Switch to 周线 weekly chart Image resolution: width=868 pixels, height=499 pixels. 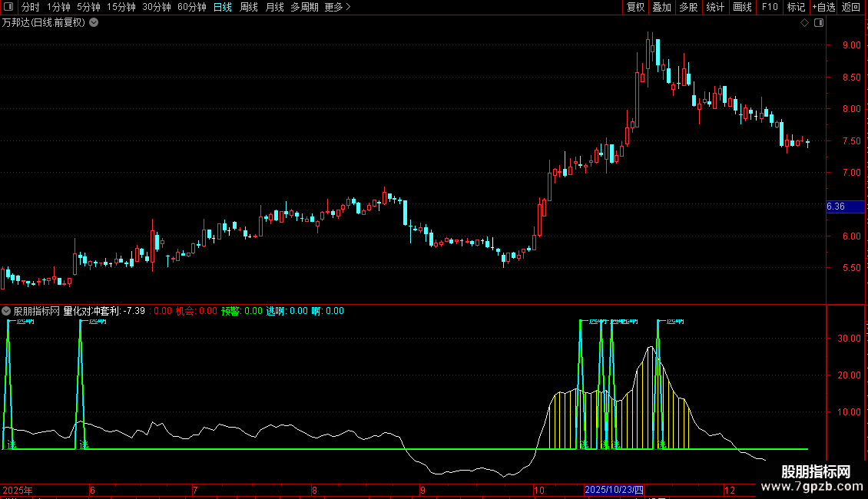point(249,7)
